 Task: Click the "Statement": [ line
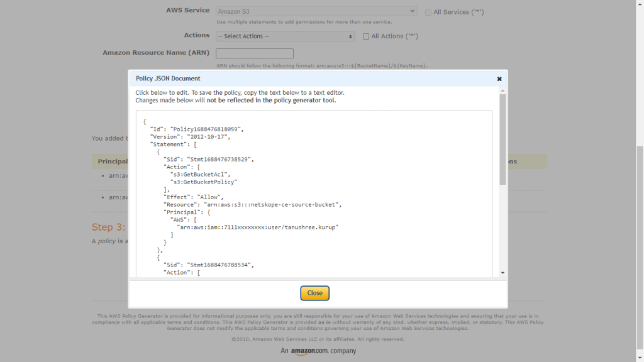click(x=174, y=144)
